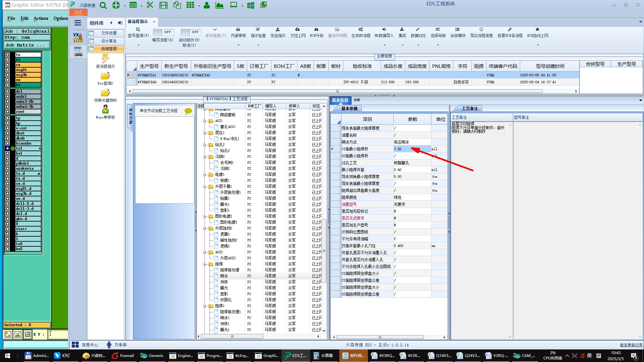
Task: Collapse the 外层蚀刻2 tree node
Action: [205, 228]
